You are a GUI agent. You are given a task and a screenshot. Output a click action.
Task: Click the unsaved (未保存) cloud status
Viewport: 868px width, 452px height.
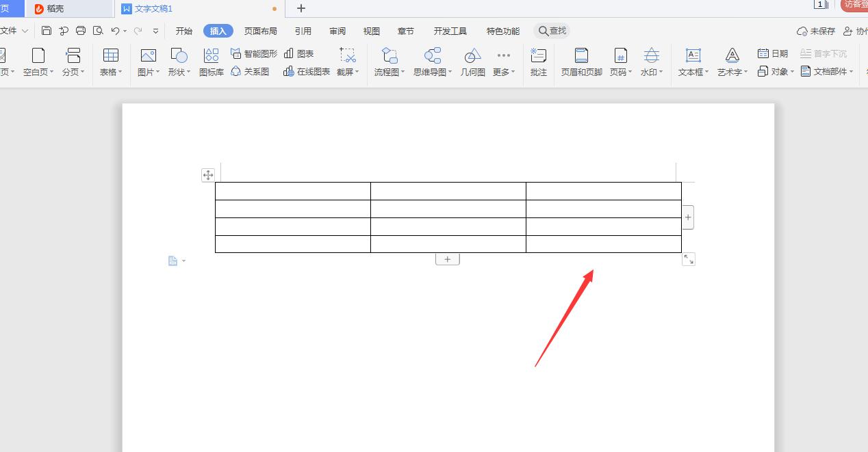(816, 31)
